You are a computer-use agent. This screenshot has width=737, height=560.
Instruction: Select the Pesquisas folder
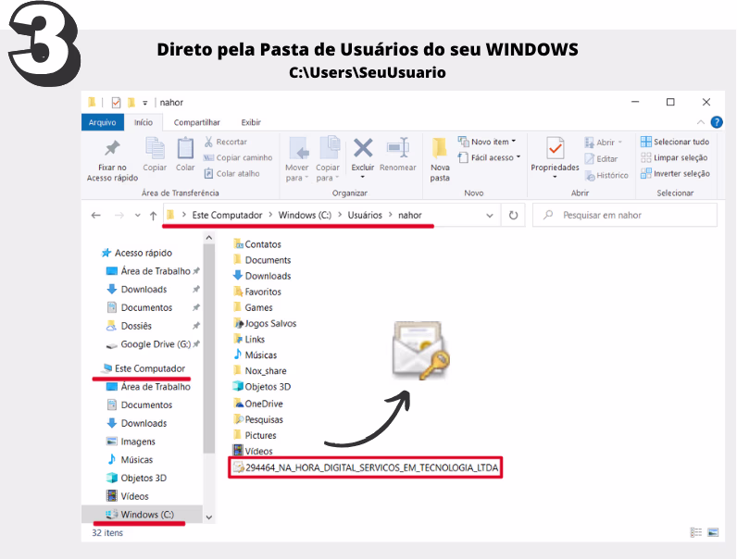click(258, 419)
